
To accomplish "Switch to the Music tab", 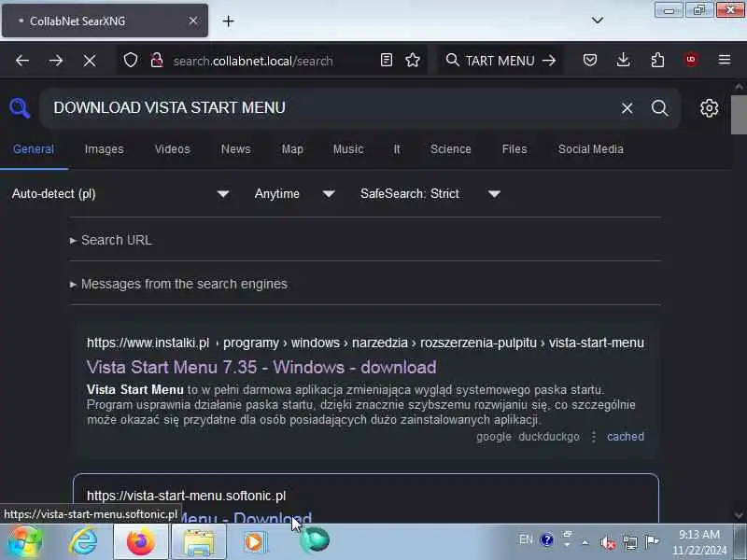I will pyautogui.click(x=348, y=149).
